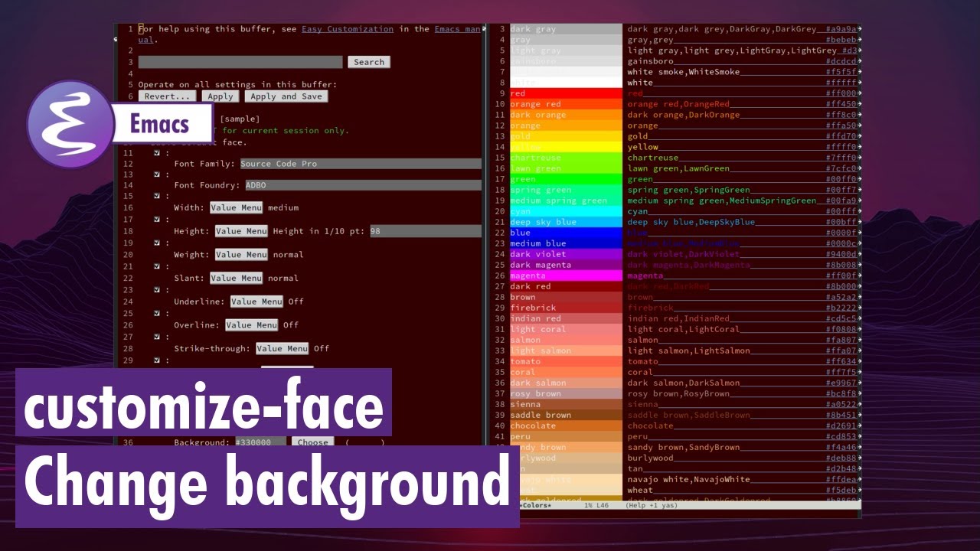The height and width of the screenshot is (551, 980).
Task: Pick the orange red color swatch
Action: tap(565, 104)
